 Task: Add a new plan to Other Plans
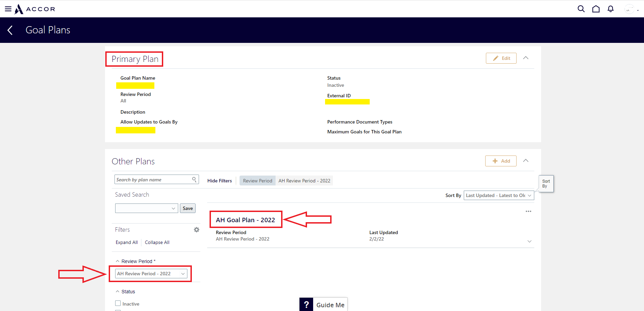(501, 161)
